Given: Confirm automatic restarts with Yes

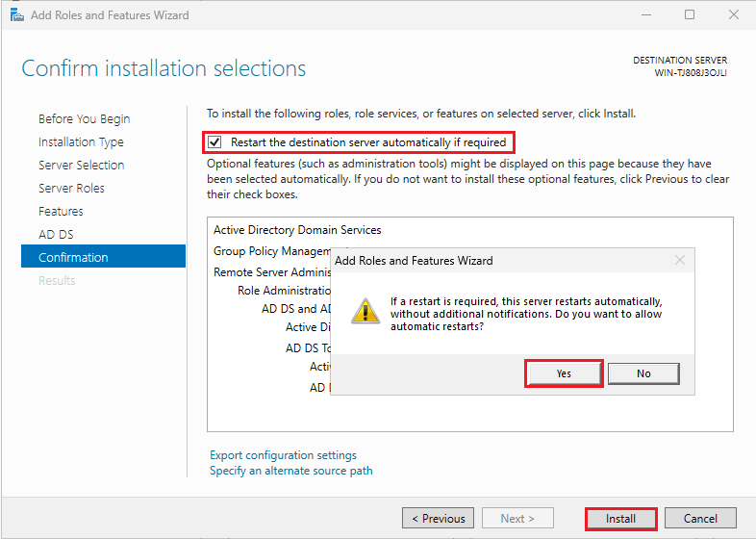Looking at the screenshot, I should (564, 373).
